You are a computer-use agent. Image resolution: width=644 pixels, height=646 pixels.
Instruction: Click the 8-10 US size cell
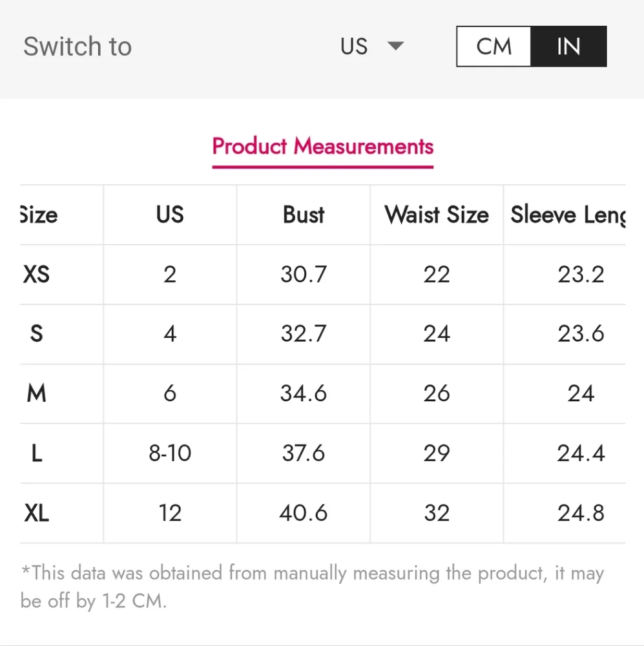170,453
